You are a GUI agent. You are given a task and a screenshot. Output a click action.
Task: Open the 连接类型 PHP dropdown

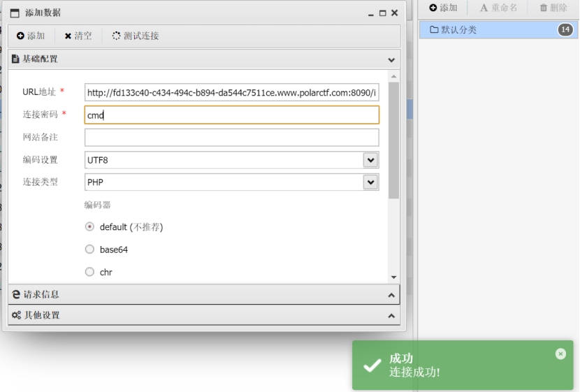370,182
